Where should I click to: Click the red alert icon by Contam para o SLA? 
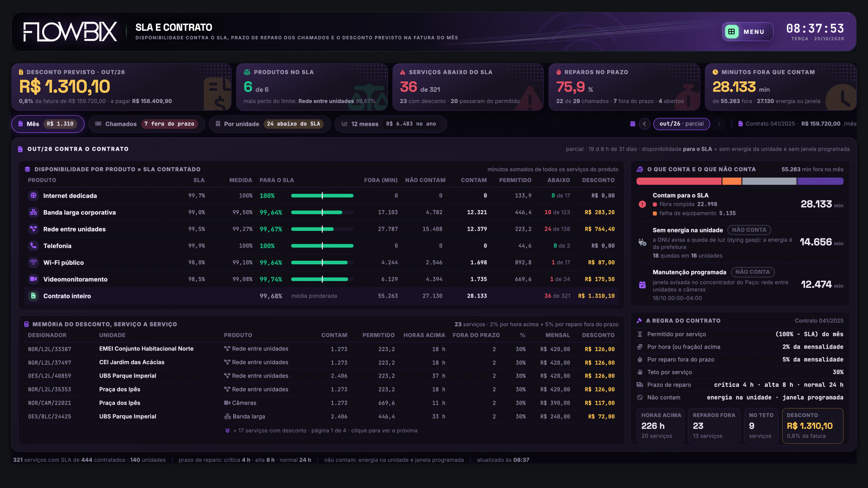[642, 204]
